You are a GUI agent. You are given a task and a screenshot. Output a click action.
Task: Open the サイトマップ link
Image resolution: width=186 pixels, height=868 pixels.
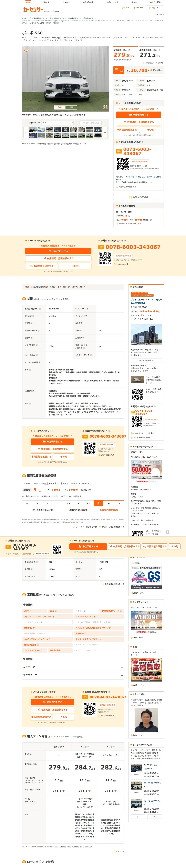tap(159, 14)
